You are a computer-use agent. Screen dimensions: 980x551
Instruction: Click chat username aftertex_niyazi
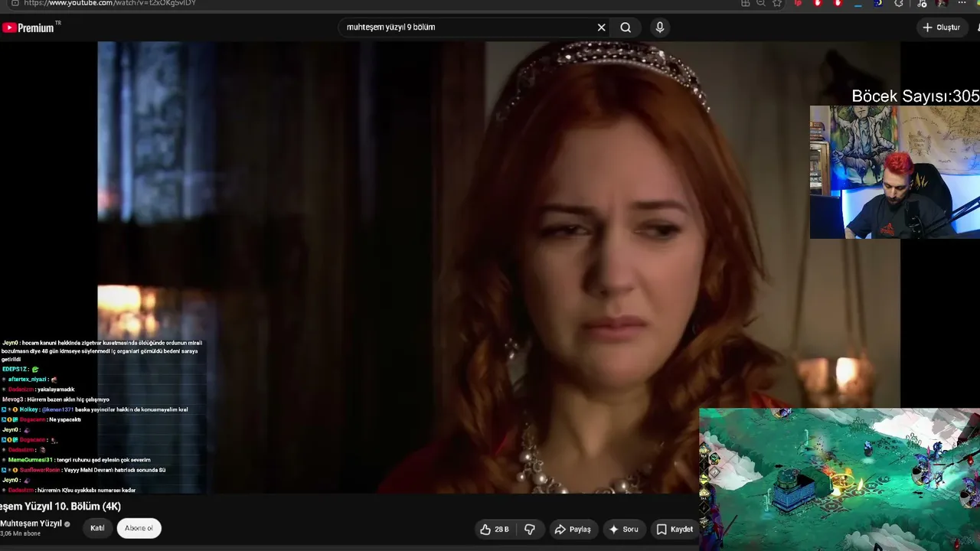click(28, 380)
